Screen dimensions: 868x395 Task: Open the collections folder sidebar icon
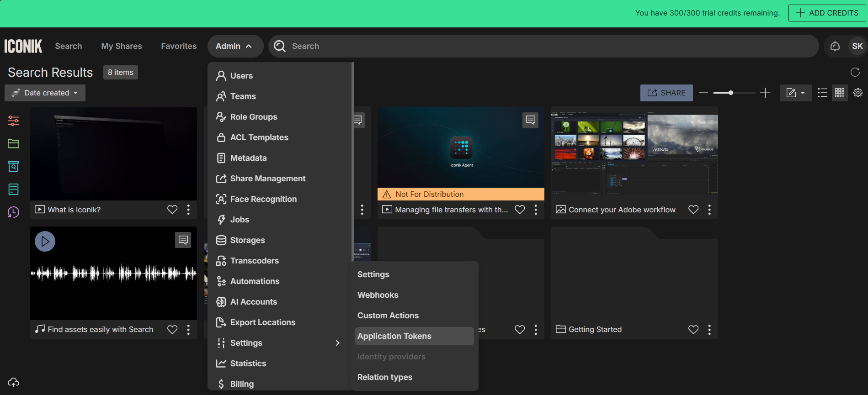click(13, 144)
